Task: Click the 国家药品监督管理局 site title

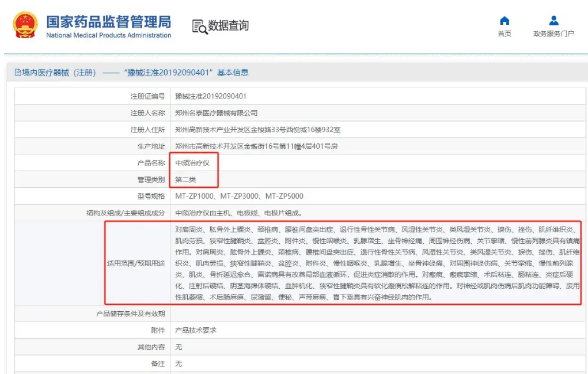Action: (108, 22)
